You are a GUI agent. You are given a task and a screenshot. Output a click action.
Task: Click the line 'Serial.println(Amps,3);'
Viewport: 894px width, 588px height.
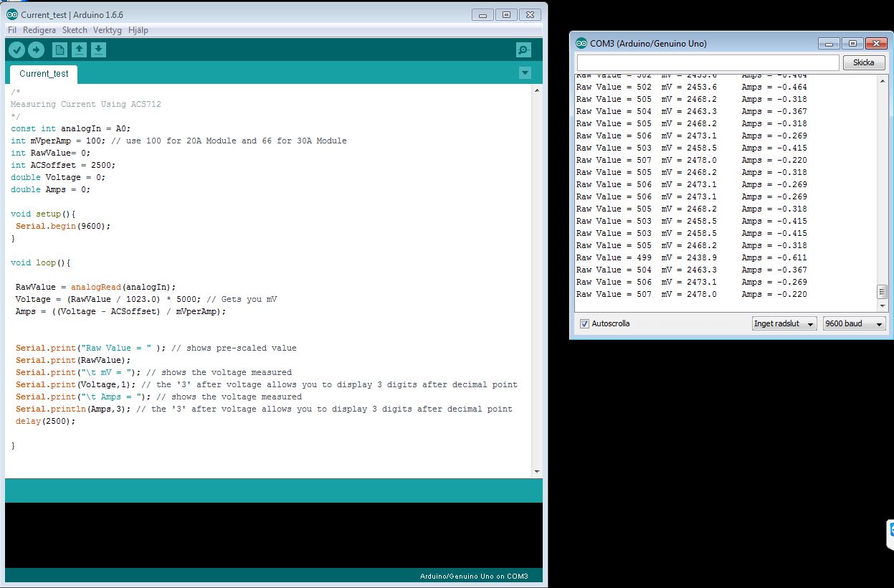tap(73, 409)
